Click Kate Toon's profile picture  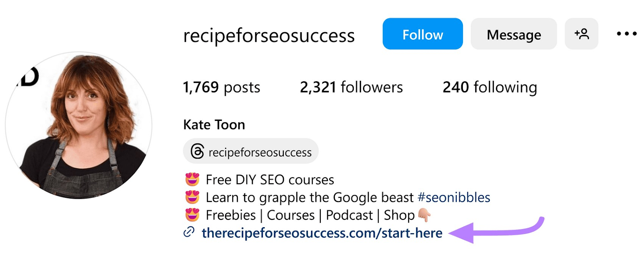click(79, 125)
